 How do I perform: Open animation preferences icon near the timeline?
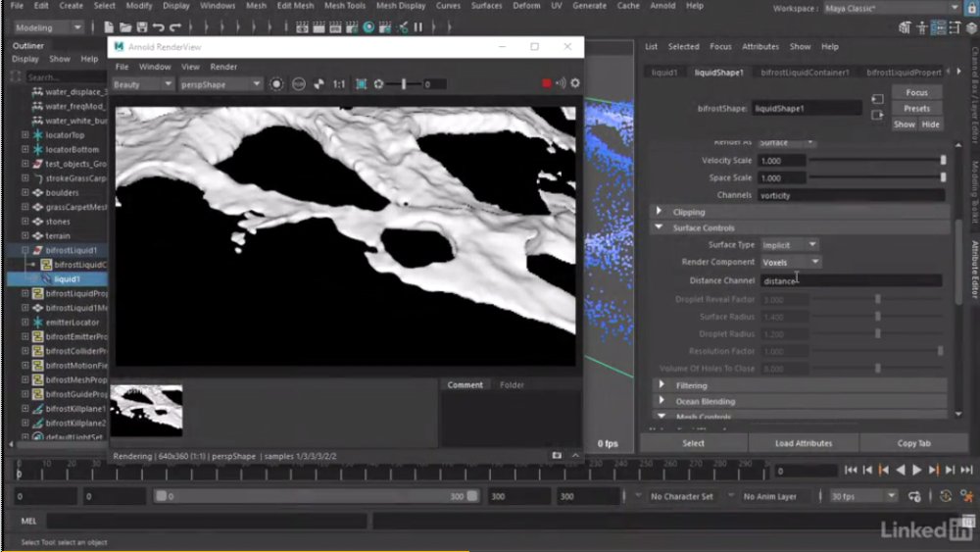coord(967,496)
